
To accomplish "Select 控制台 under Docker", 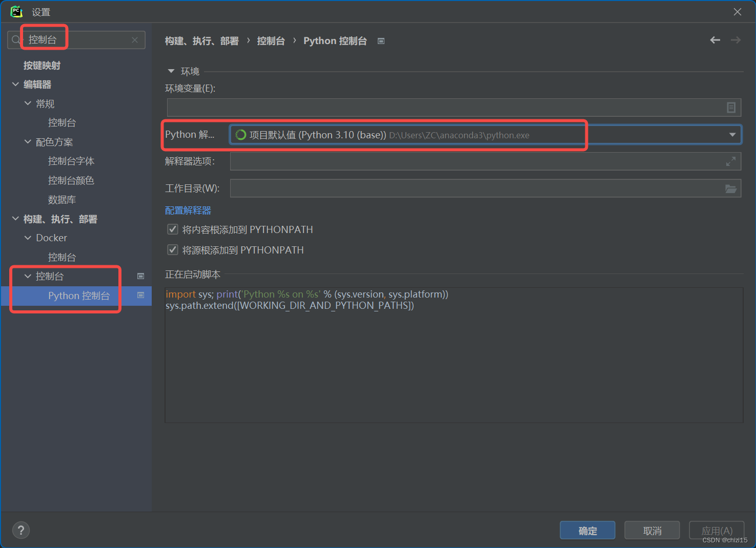I will (x=62, y=257).
